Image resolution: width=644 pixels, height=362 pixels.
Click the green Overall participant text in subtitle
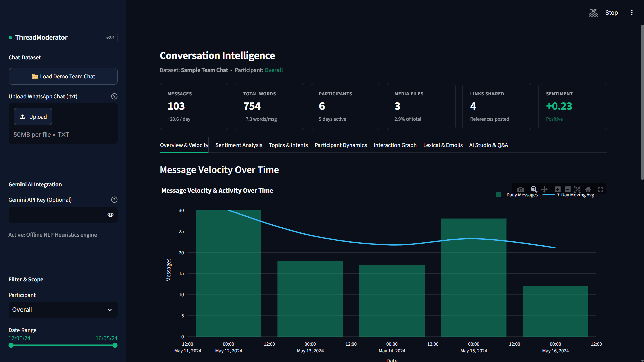point(273,70)
